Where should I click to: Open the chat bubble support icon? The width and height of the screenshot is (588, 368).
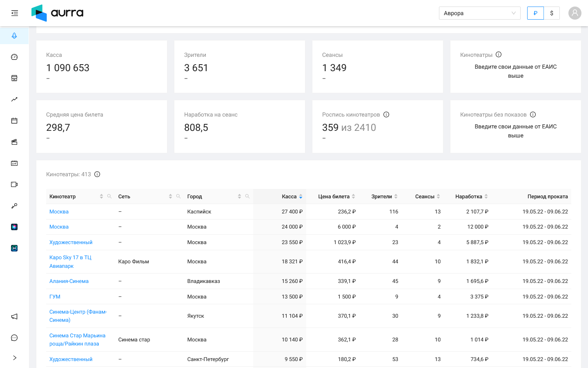[14, 338]
